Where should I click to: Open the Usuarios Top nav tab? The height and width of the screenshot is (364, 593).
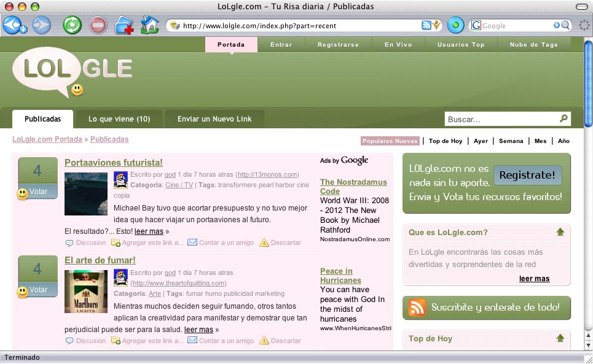pos(461,45)
